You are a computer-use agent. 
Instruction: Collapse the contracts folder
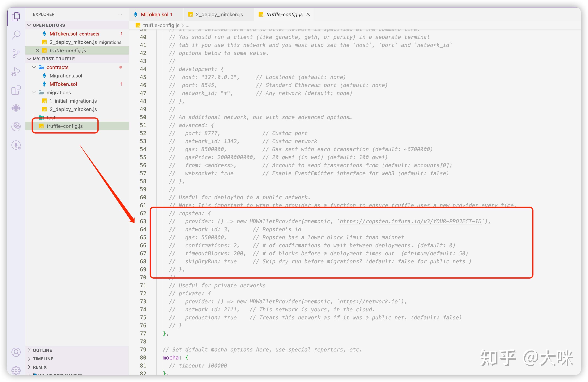point(34,67)
